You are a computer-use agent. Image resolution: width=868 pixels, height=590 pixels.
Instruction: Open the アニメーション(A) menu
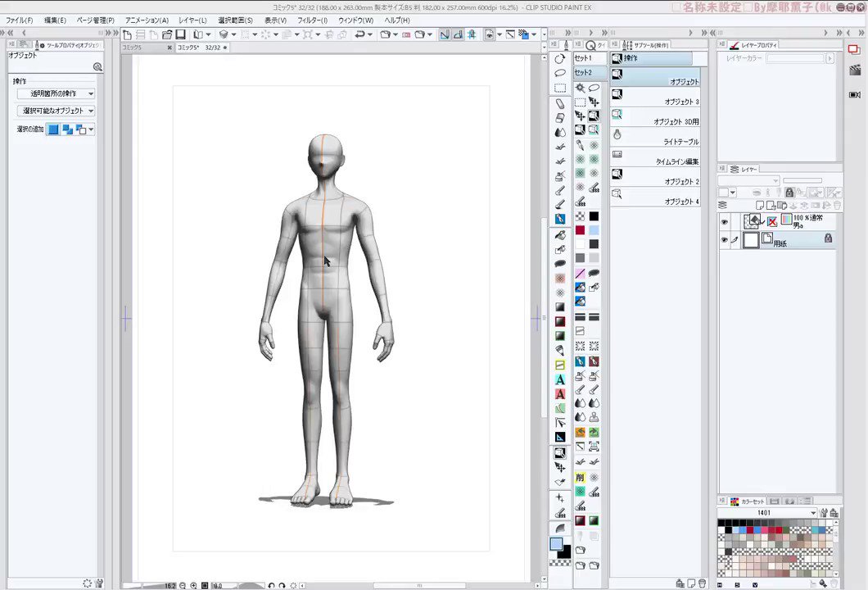point(147,20)
